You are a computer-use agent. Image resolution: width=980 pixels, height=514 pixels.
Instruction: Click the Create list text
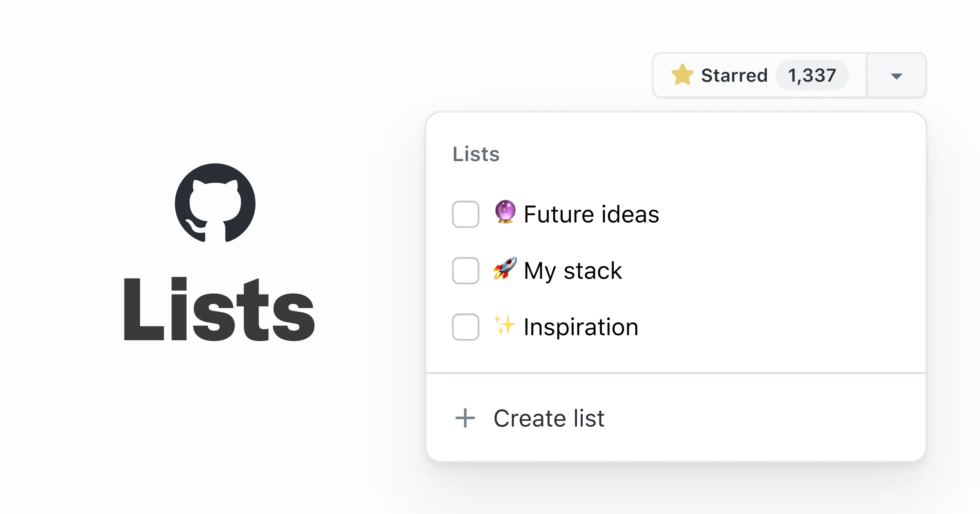[x=549, y=418]
